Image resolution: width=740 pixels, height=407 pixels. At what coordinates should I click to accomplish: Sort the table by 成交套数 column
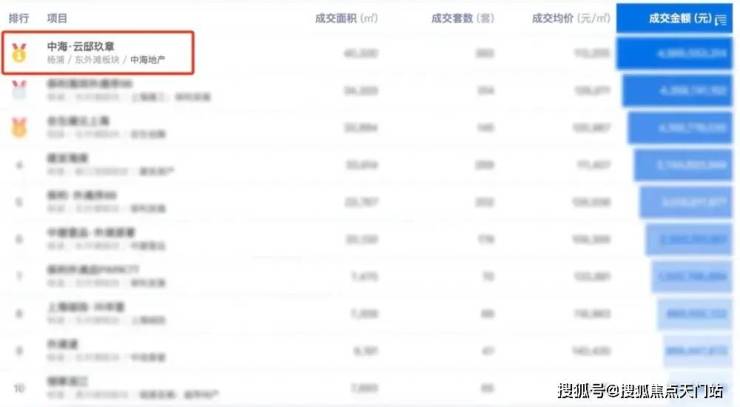click(x=462, y=18)
